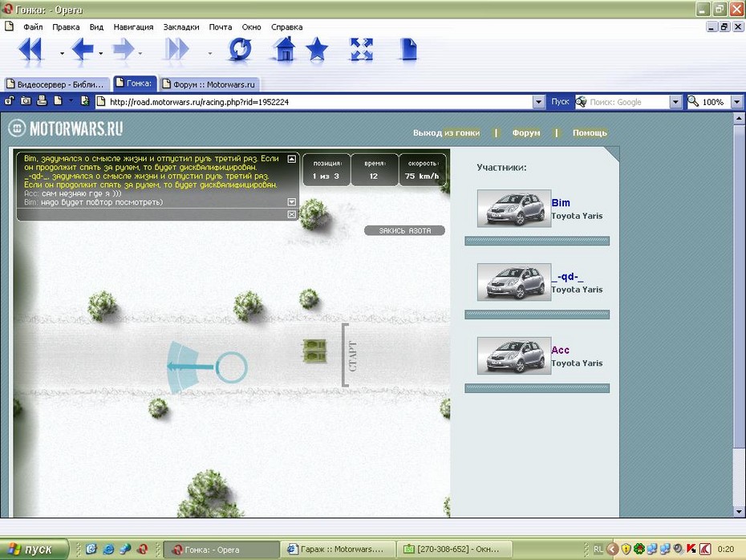The image size is (746, 560).
Task: Open the Windows Пуск start button
Action: [x=34, y=549]
